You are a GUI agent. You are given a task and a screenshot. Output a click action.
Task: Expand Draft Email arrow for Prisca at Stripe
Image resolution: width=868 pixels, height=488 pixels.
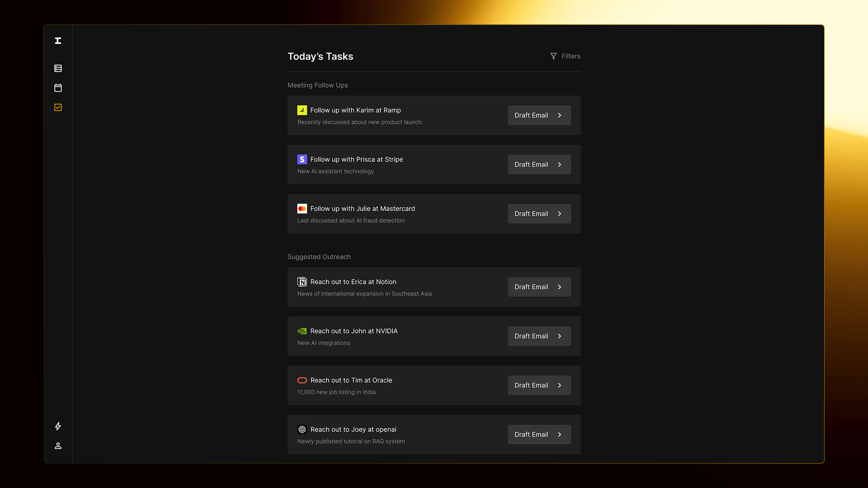click(x=560, y=164)
